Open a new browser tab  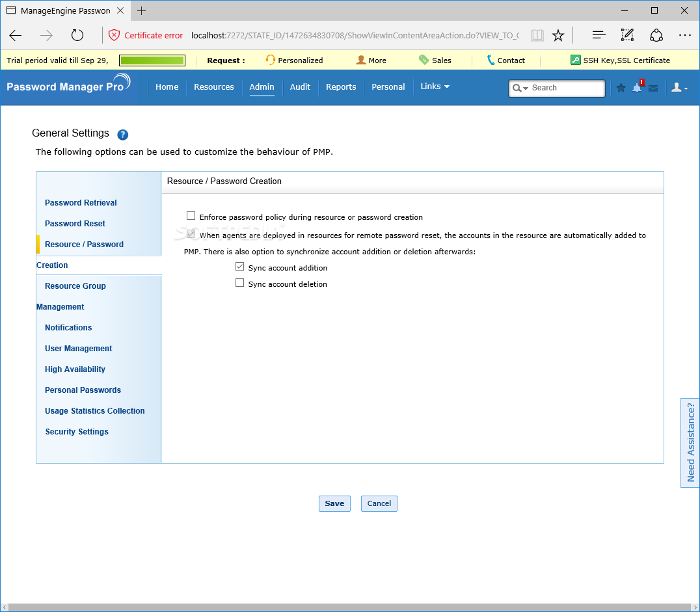[x=142, y=10]
